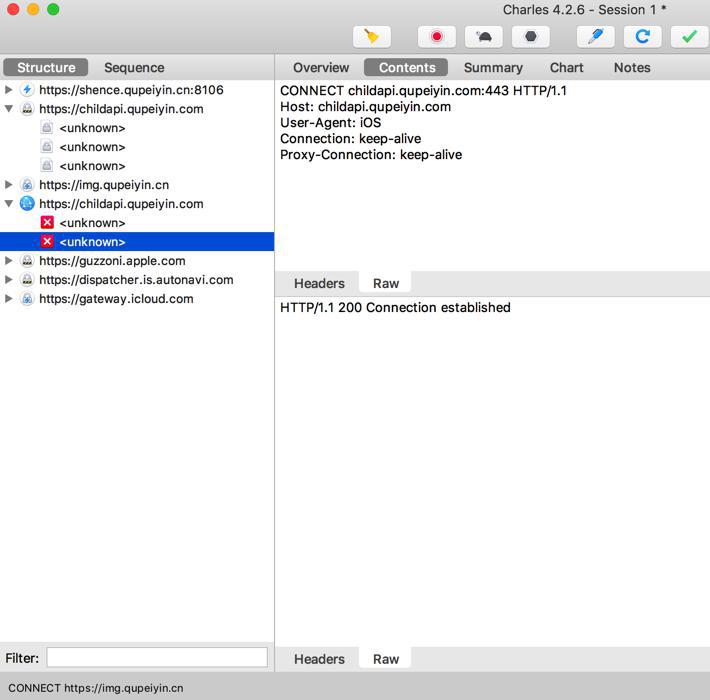Viewport: 710px width, 700px height.
Task: Click lock icon of second <unknown> entry
Action: [x=47, y=147]
